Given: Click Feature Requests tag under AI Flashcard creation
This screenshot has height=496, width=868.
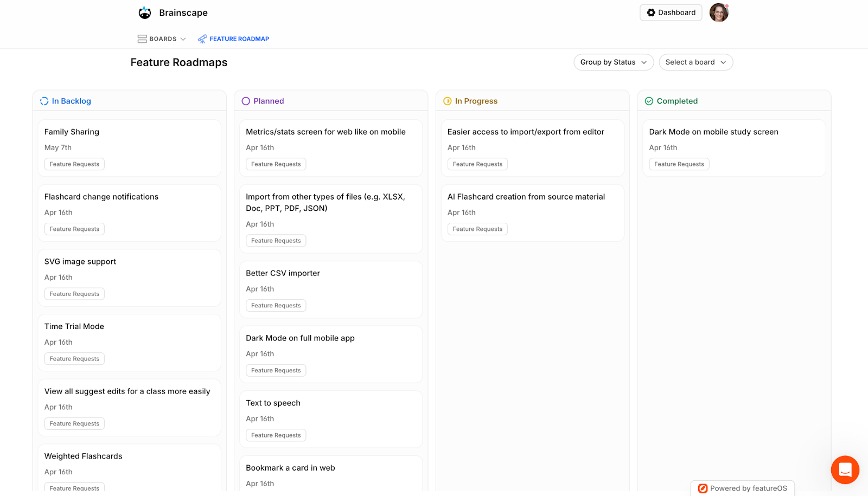Looking at the screenshot, I should click(x=477, y=229).
